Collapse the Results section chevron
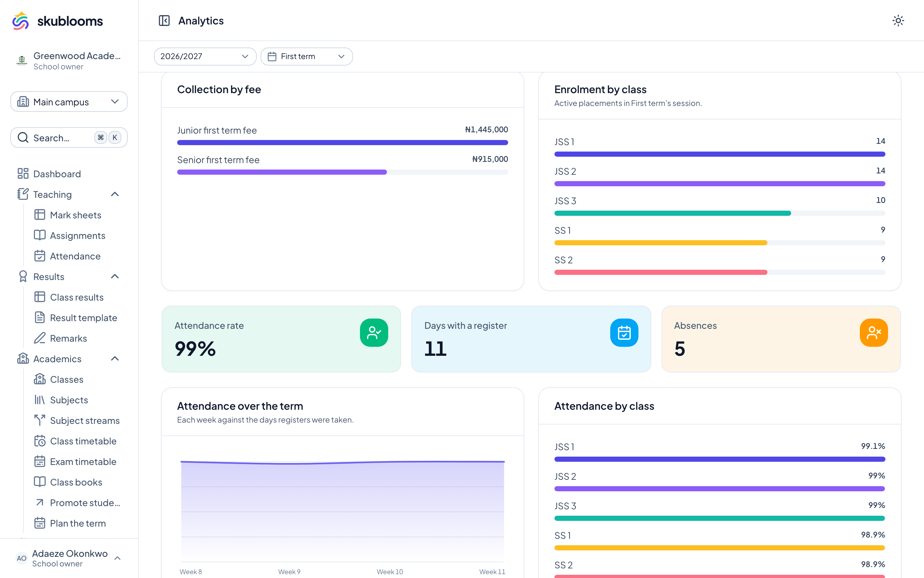 [115, 276]
